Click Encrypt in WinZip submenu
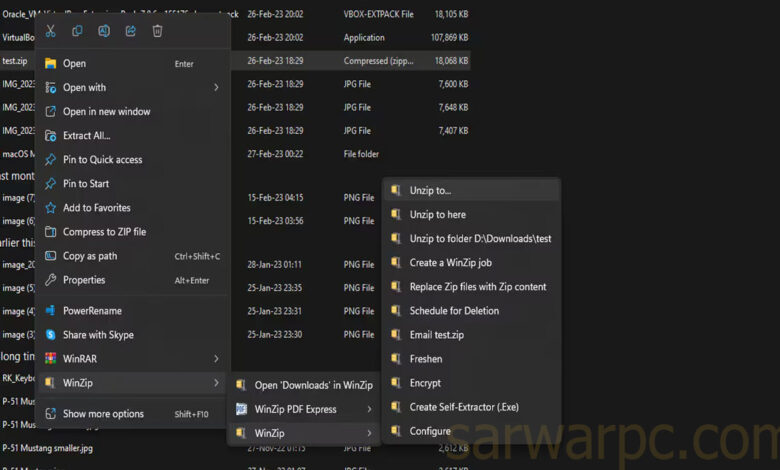This screenshot has width=780, height=470. point(472,383)
